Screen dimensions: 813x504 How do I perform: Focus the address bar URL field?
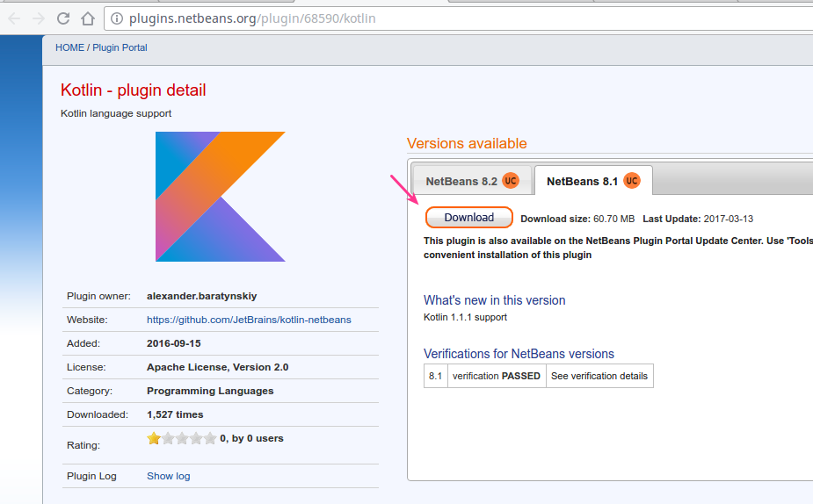(x=458, y=18)
